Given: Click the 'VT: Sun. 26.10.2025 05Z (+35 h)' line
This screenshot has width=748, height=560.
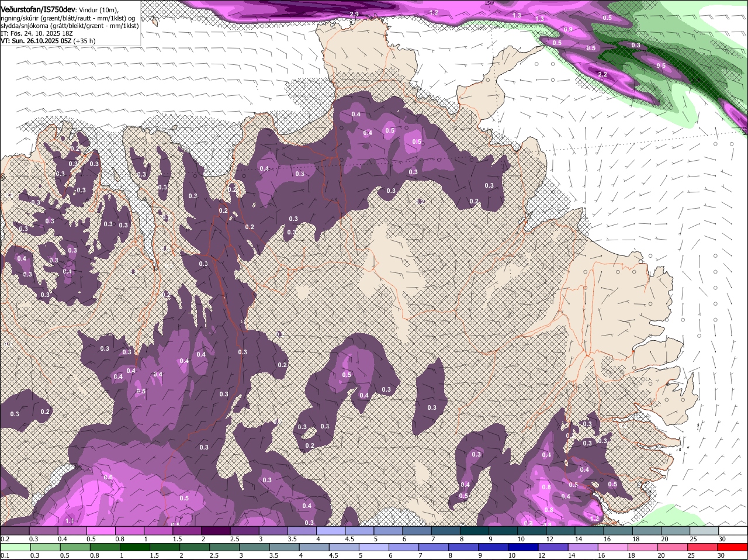Looking at the screenshot, I should [49, 41].
